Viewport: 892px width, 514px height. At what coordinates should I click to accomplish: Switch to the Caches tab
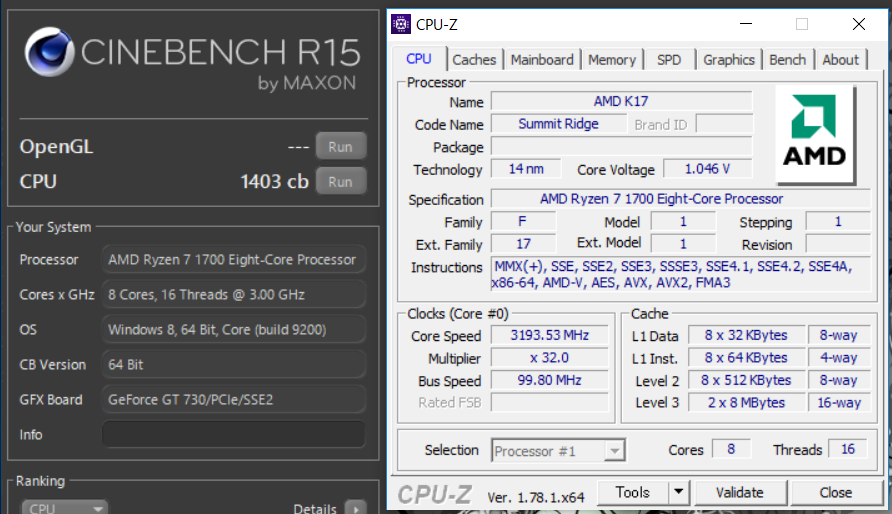point(474,60)
